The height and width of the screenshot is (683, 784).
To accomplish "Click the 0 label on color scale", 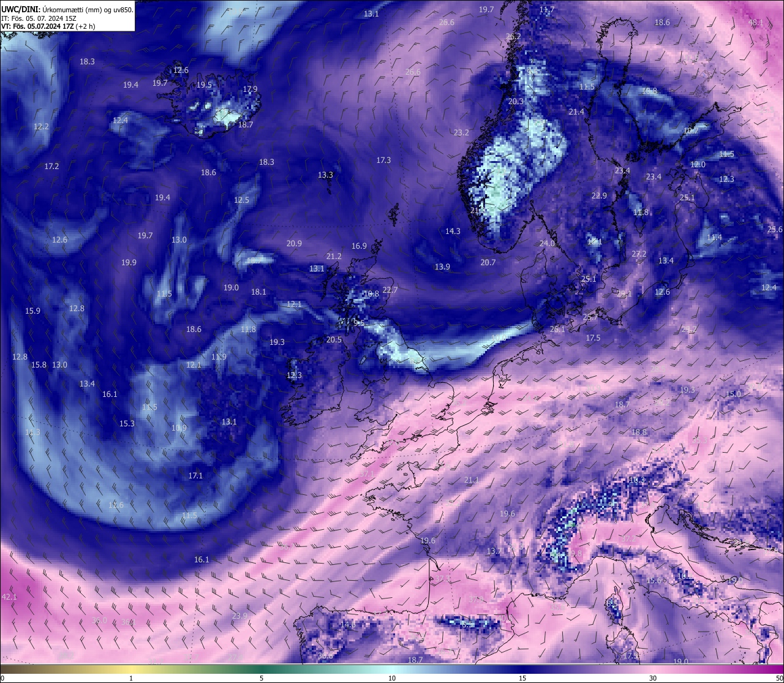I will [x=2, y=678].
